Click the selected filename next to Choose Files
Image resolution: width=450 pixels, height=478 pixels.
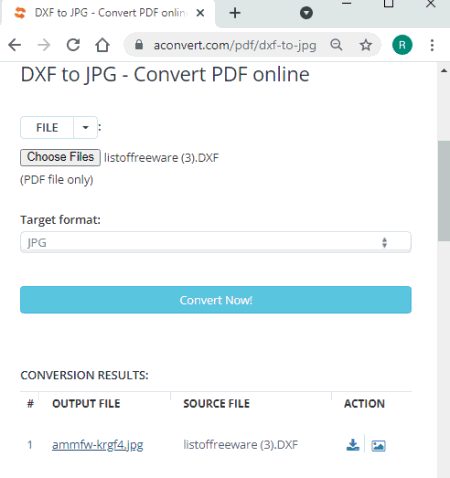click(x=161, y=158)
